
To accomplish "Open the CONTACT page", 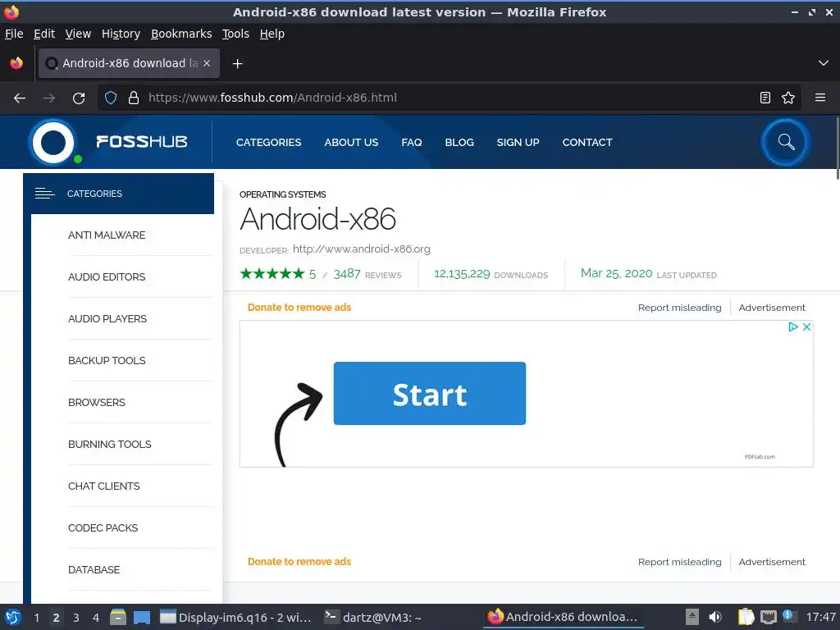I will coord(587,143).
